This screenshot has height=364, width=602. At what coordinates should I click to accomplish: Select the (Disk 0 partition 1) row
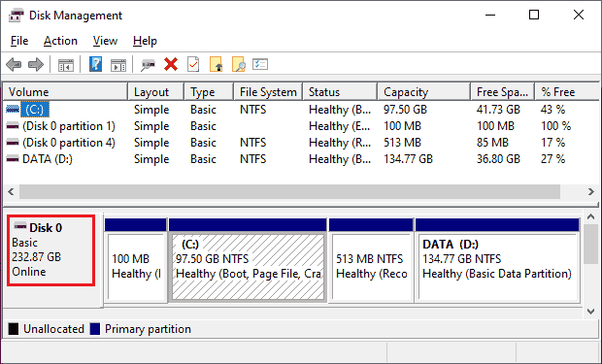(x=301, y=126)
